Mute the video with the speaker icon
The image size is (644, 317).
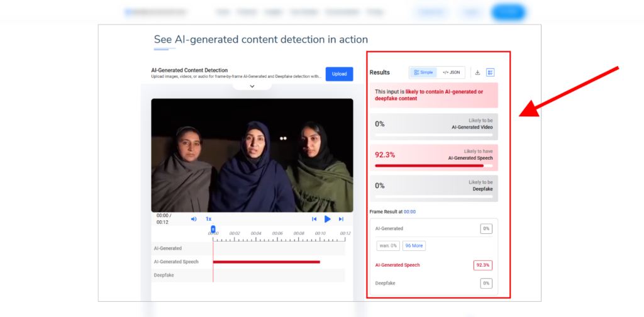pyautogui.click(x=194, y=219)
